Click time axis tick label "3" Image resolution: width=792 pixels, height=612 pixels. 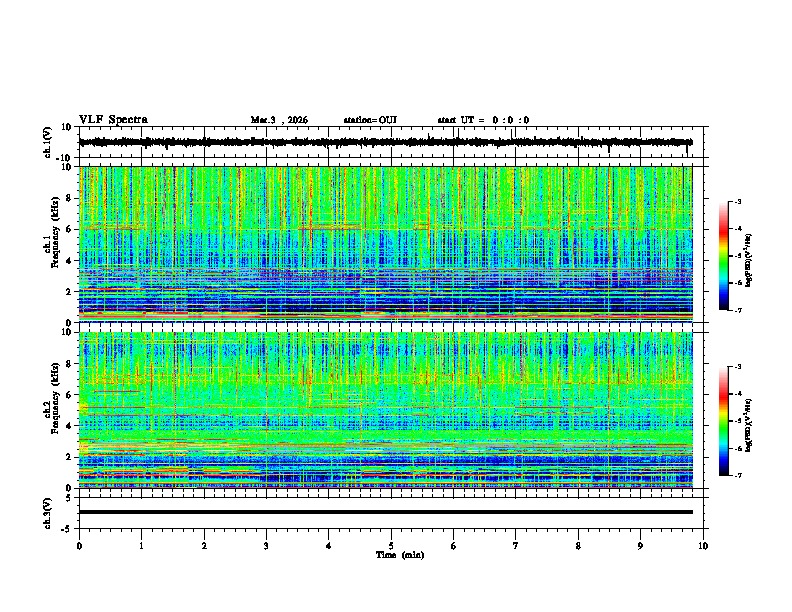click(x=266, y=546)
